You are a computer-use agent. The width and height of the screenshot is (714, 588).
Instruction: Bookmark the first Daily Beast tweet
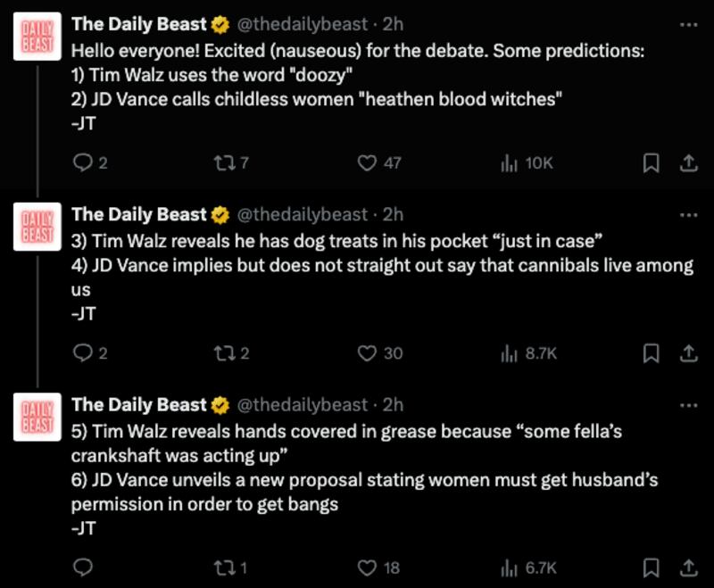pyautogui.click(x=652, y=163)
